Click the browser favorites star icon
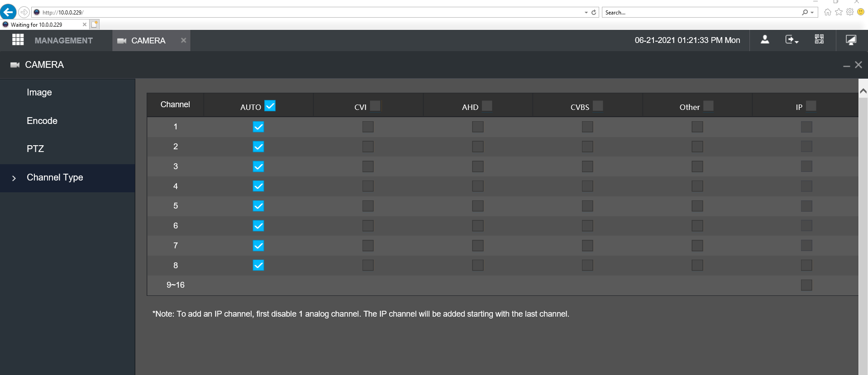Image resolution: width=868 pixels, height=375 pixels. (x=839, y=12)
